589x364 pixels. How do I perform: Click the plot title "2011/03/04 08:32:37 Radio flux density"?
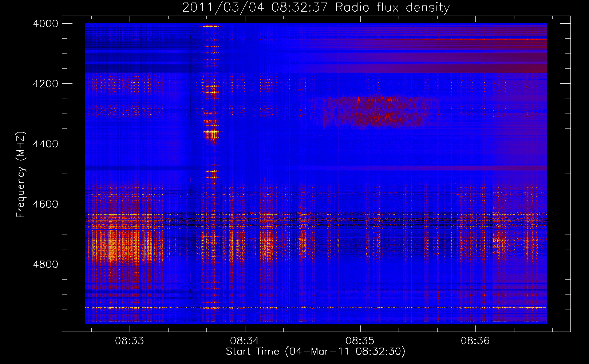pos(316,7)
